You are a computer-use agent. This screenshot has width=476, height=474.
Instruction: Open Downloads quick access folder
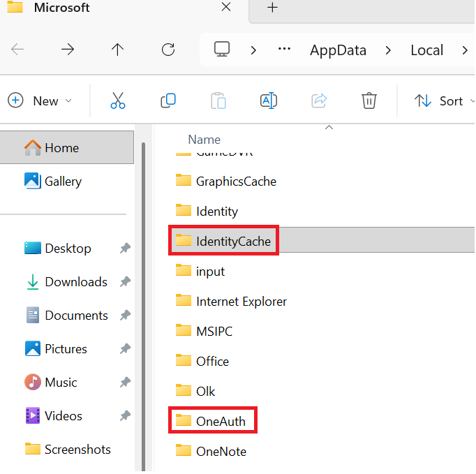(x=67, y=282)
